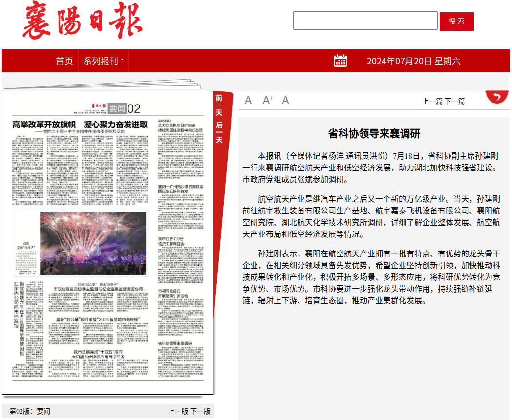
Task: Click the 襄阳日报 logo
Action: (x=81, y=21)
